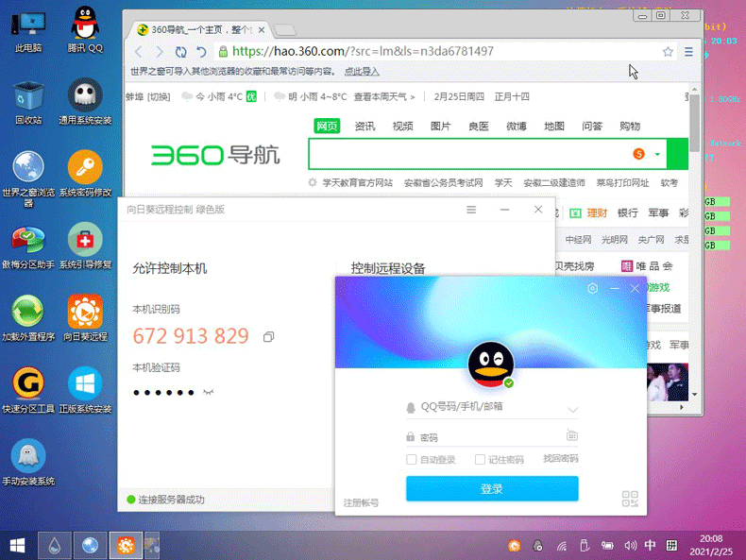
Task: Reveal the Sunlogin verification code
Action: click(x=209, y=392)
